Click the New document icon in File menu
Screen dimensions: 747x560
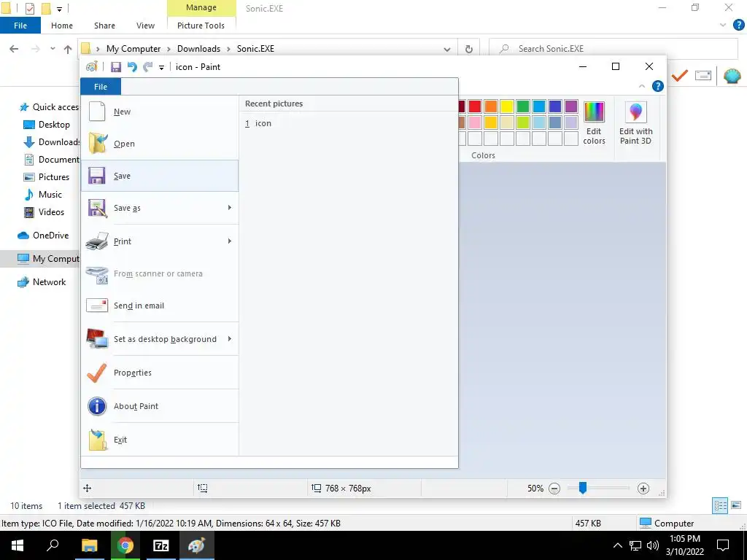97,112
